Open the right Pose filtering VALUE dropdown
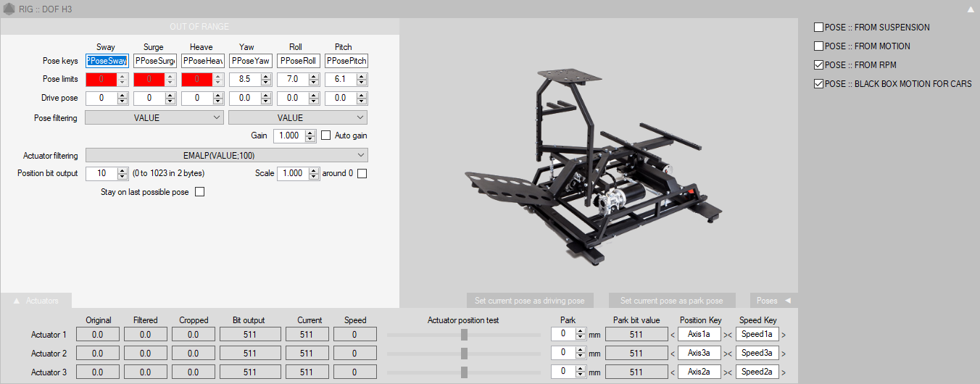 pyautogui.click(x=298, y=117)
